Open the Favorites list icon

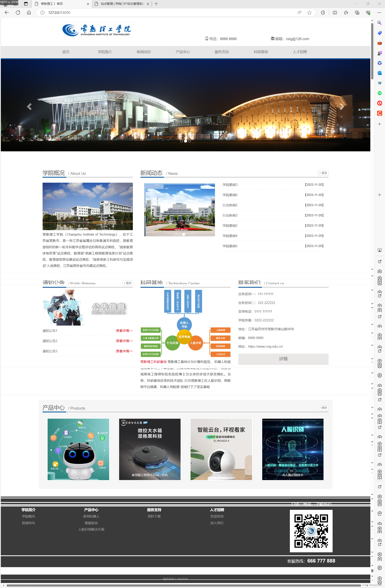pos(346,13)
